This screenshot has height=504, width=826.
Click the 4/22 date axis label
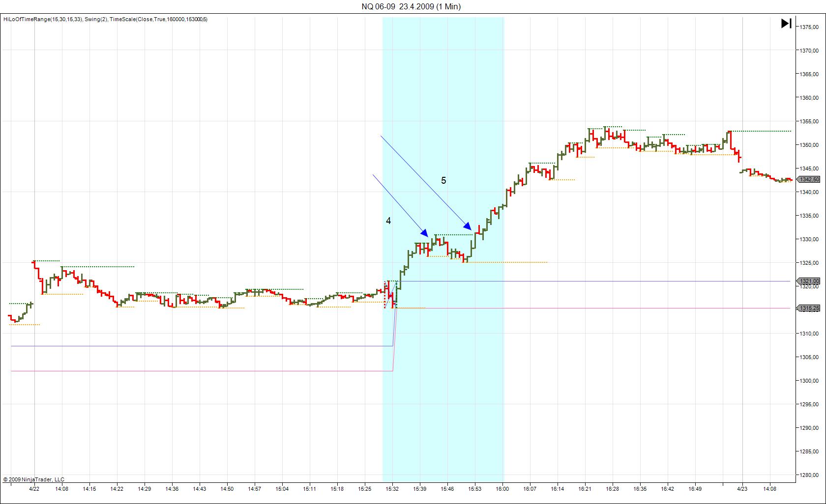[x=34, y=489]
